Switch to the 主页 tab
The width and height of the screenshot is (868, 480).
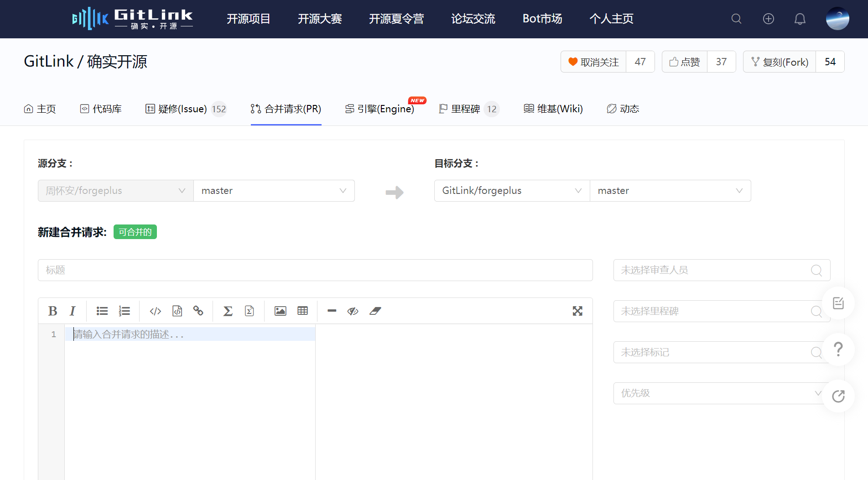tap(40, 109)
